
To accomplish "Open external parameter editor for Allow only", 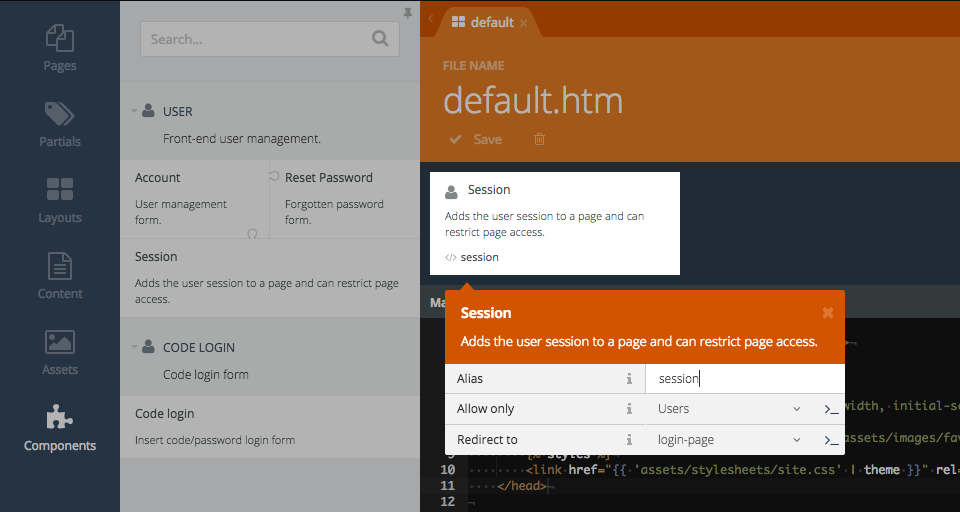I will [x=831, y=409].
